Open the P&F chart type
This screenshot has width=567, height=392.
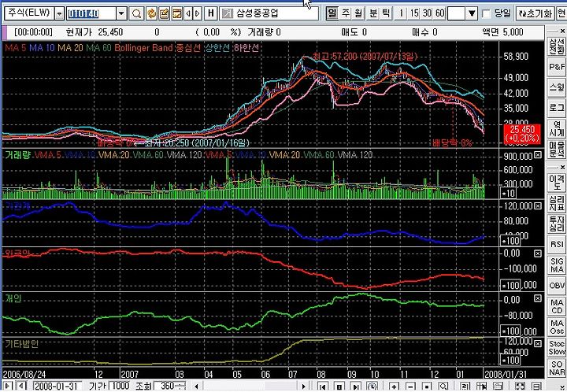[557, 67]
